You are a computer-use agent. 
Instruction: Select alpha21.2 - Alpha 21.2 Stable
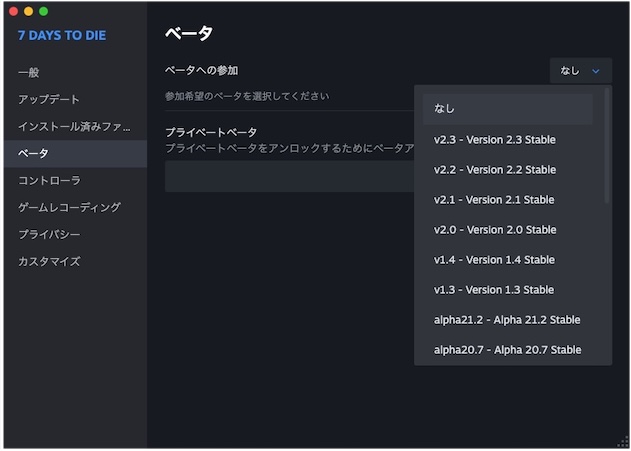tap(508, 319)
